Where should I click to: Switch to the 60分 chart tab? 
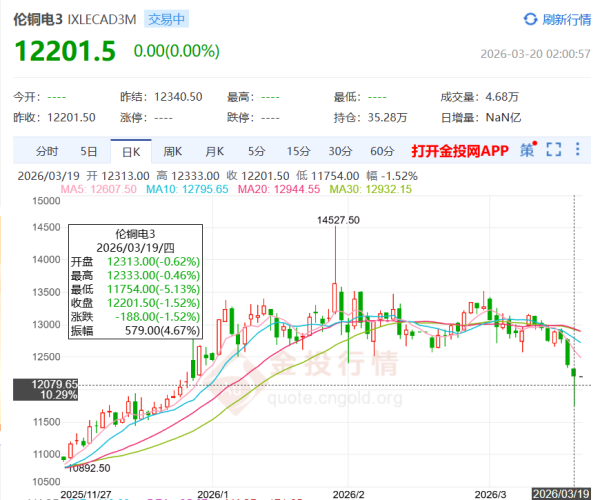(x=382, y=151)
